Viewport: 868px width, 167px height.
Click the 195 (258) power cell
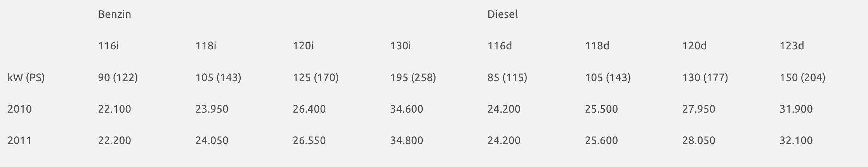tap(413, 78)
